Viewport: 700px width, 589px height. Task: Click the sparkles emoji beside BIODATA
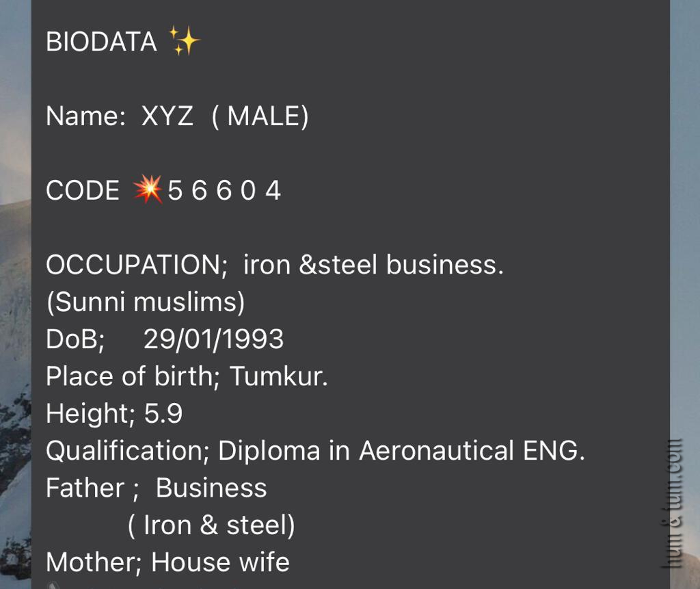pos(184,42)
